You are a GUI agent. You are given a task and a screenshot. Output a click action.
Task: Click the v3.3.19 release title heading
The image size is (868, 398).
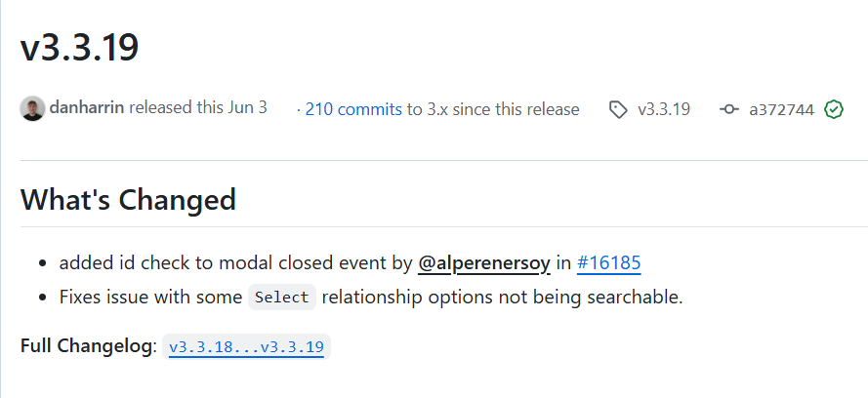point(79,47)
